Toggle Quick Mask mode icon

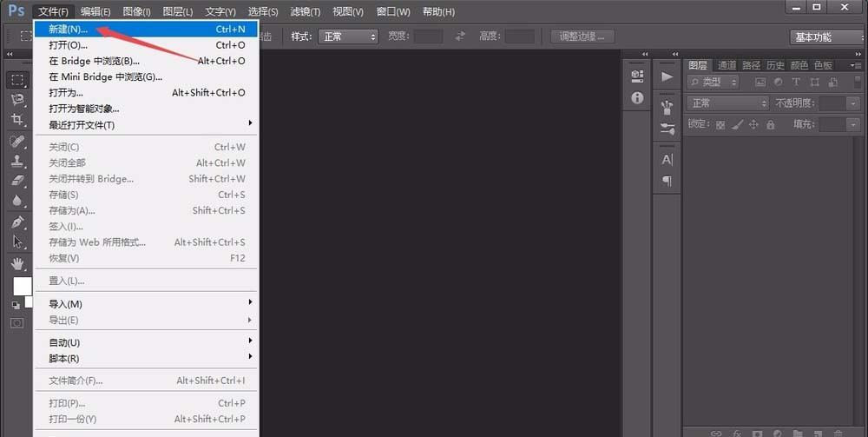click(17, 323)
